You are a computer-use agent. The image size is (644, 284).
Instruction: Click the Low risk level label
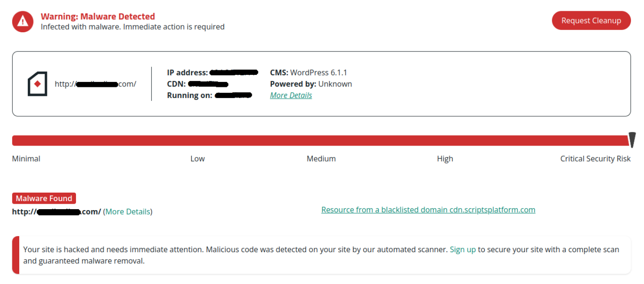[198, 159]
